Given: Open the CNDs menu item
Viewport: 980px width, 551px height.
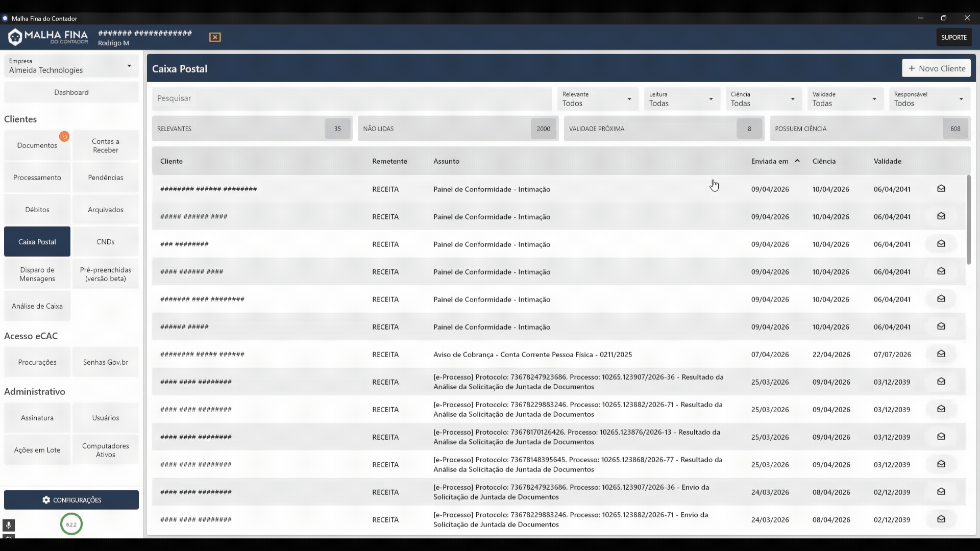Looking at the screenshot, I should pyautogui.click(x=106, y=242).
